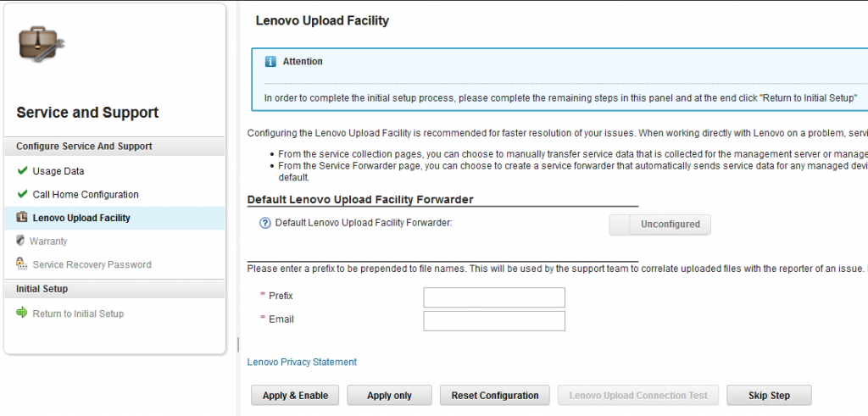Click the Lenovo Upload Facility page title
This screenshot has width=868, height=416.
click(322, 21)
